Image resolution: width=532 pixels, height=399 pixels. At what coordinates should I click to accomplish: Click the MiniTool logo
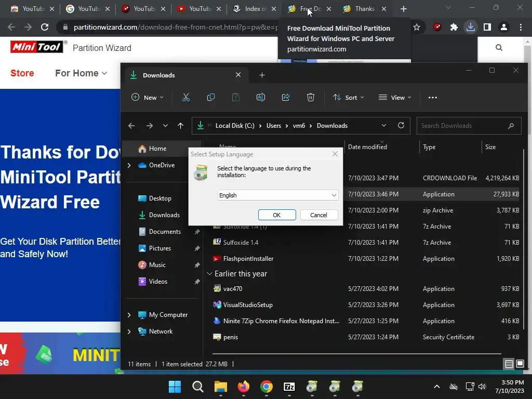click(37, 47)
